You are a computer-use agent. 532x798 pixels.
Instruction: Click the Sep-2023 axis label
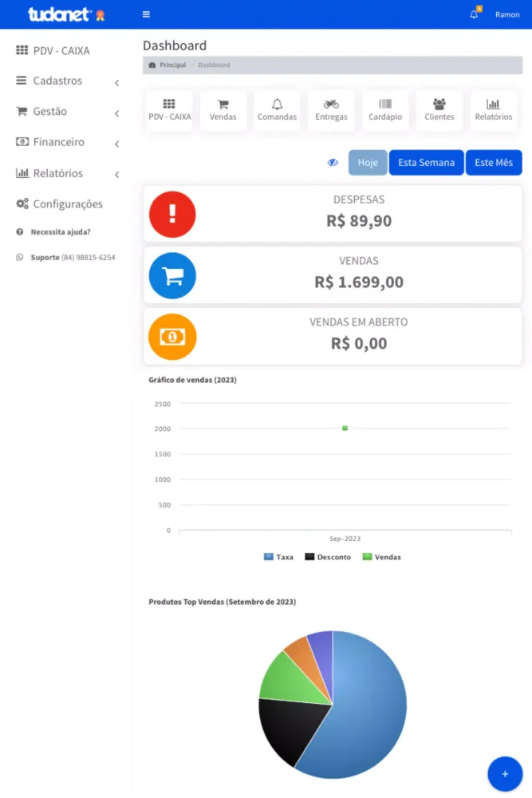(345, 539)
